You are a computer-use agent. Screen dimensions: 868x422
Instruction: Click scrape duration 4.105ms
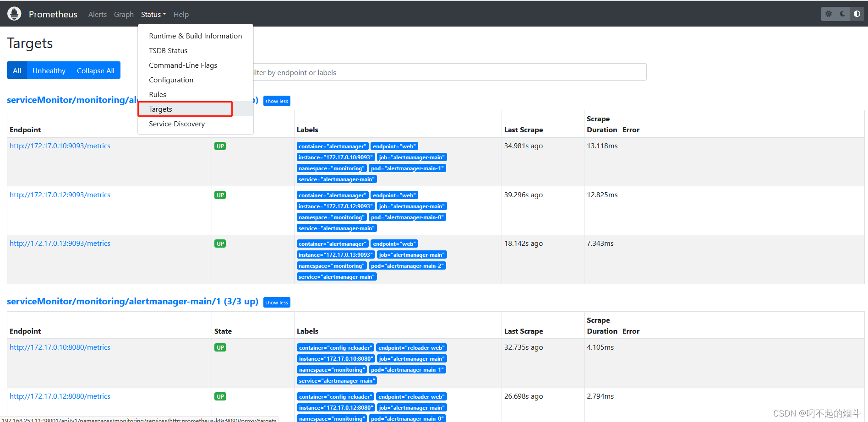pos(600,347)
